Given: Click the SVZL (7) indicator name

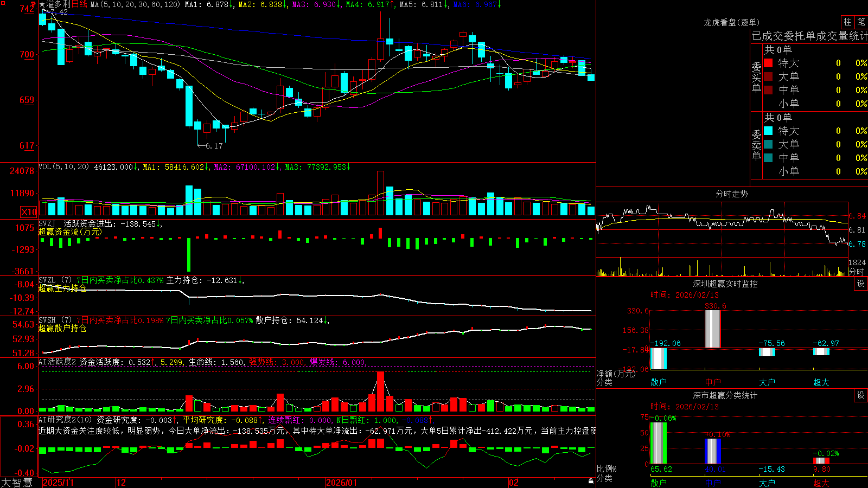Looking at the screenshot, I should tap(55, 280).
